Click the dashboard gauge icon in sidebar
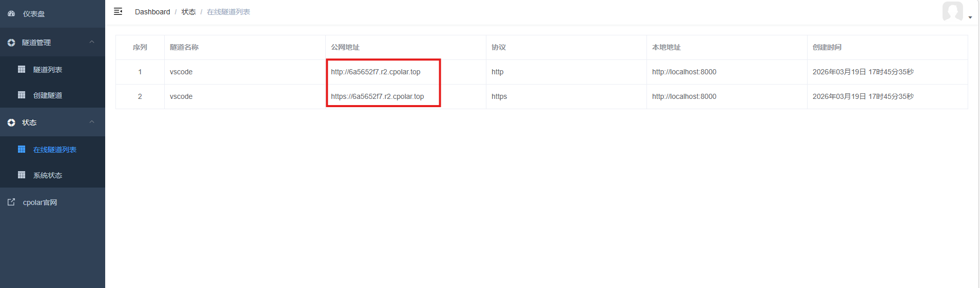 (11, 14)
